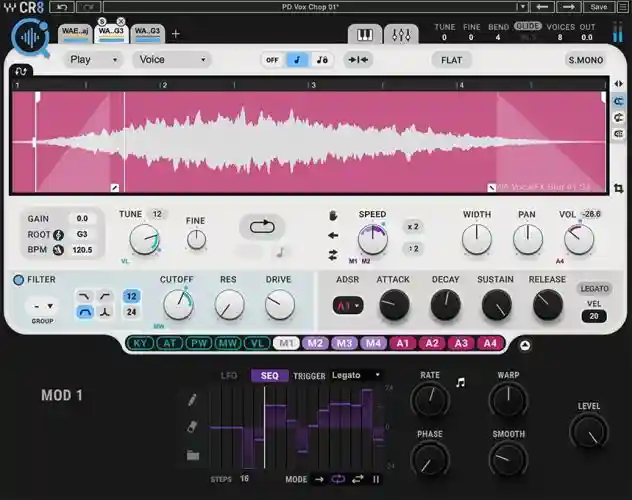Add a new sample layer with plus
Screen dimensions: 632x500
point(175,34)
